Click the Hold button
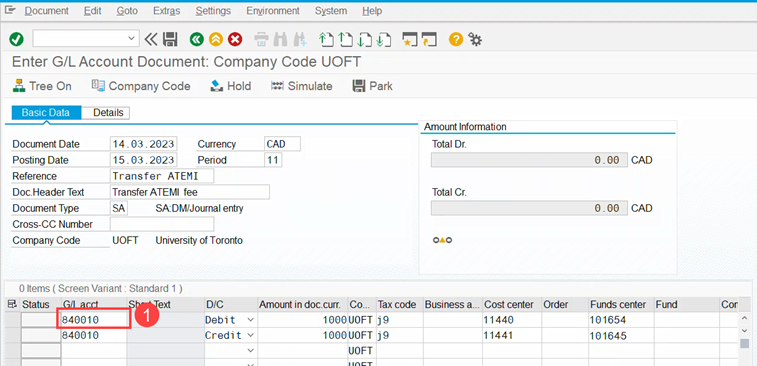This screenshot has height=366, width=757. pyautogui.click(x=230, y=86)
